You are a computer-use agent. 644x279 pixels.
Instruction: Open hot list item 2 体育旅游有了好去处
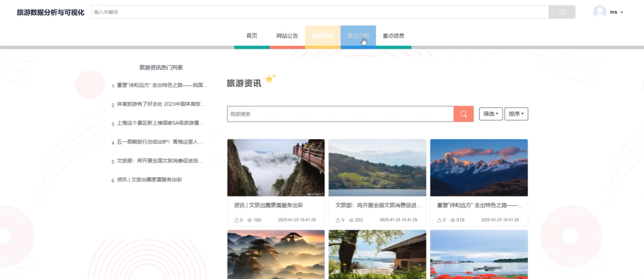(x=161, y=104)
